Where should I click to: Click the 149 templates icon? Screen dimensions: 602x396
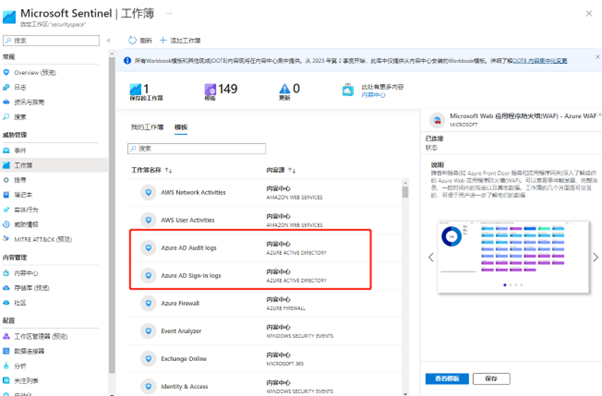tap(210, 89)
